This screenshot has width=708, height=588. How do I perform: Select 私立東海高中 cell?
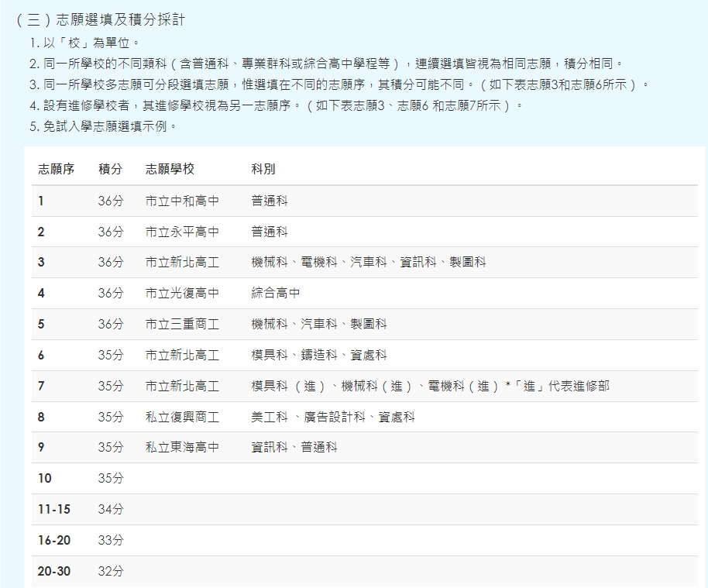click(x=182, y=447)
